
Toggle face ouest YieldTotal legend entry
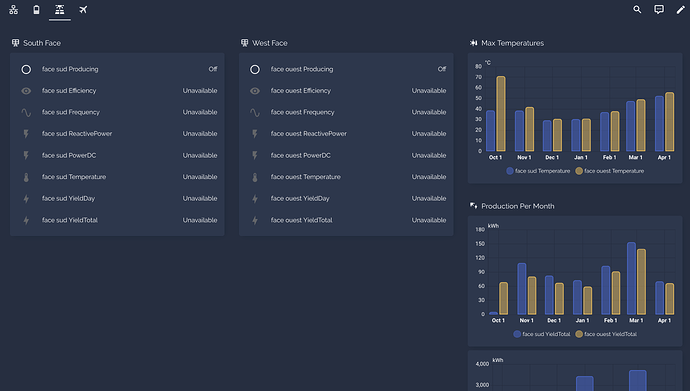pos(606,334)
